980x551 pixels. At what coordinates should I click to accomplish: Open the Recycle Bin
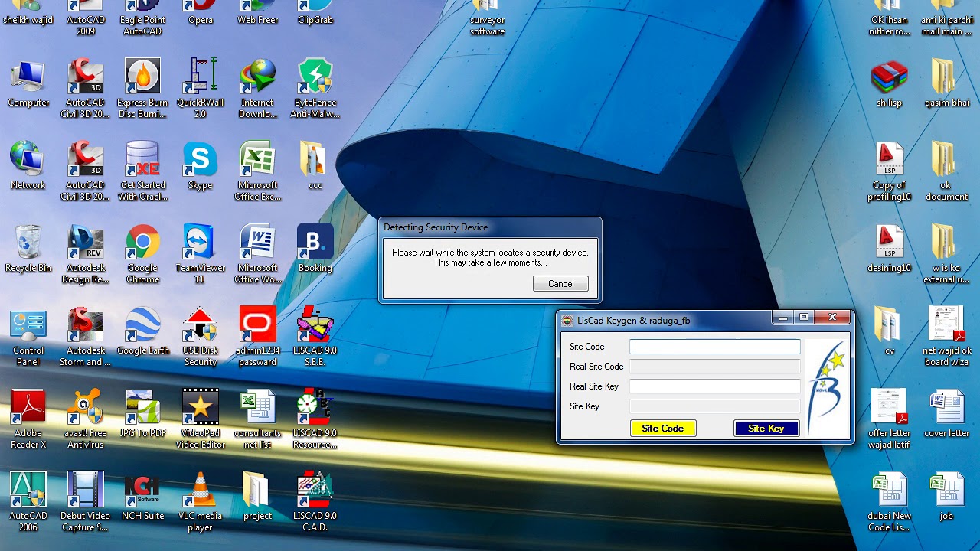point(28,249)
